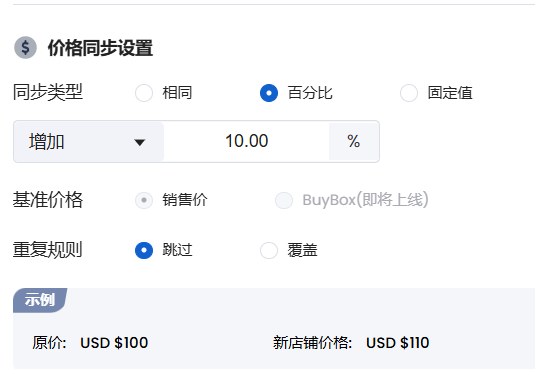Click the 价格同步设置 section heading

coord(100,48)
